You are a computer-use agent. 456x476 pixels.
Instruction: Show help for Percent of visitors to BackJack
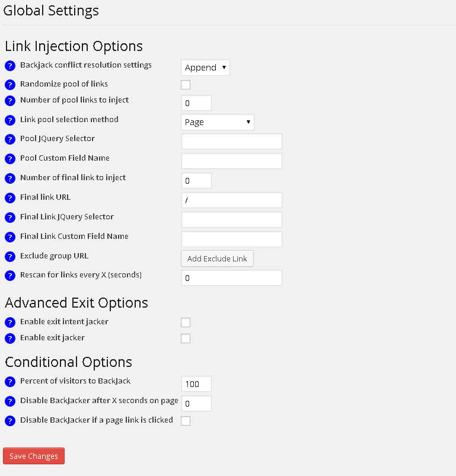pos(9,382)
